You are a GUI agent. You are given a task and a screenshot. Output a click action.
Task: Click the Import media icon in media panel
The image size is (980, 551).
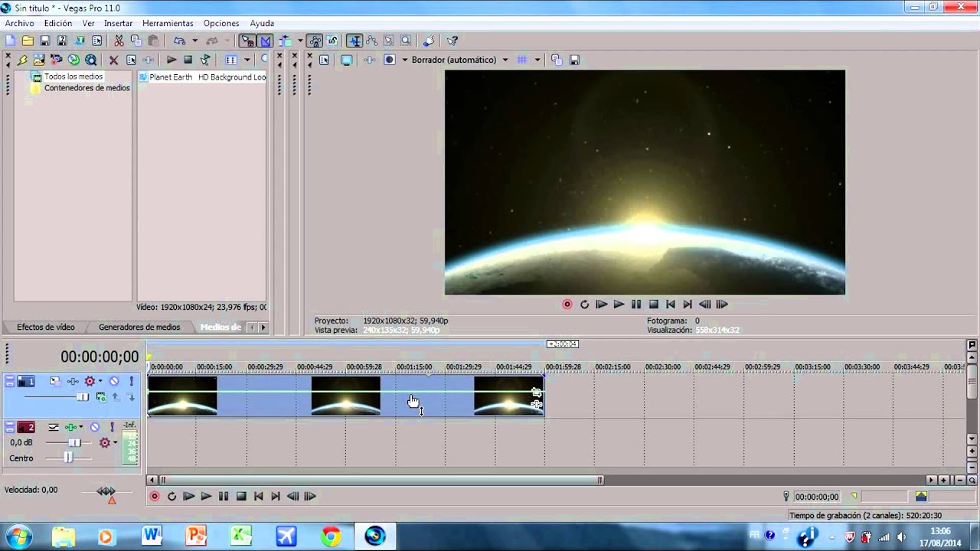39,60
